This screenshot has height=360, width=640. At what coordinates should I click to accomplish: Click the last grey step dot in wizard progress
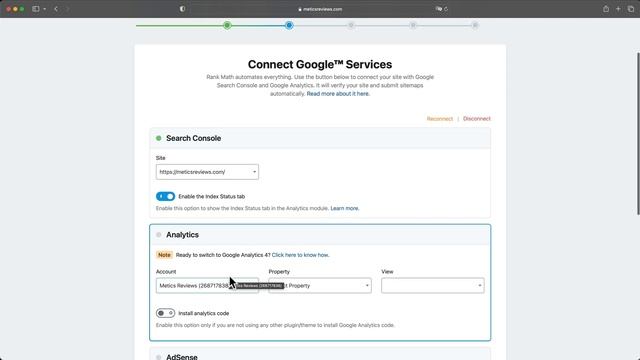click(475, 25)
